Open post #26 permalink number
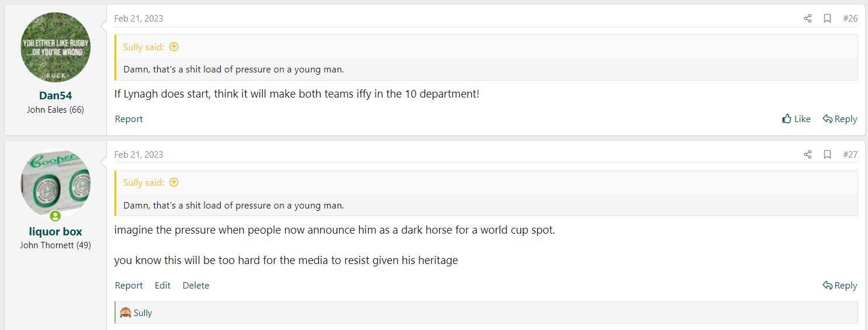The width and height of the screenshot is (868, 330). [850, 19]
